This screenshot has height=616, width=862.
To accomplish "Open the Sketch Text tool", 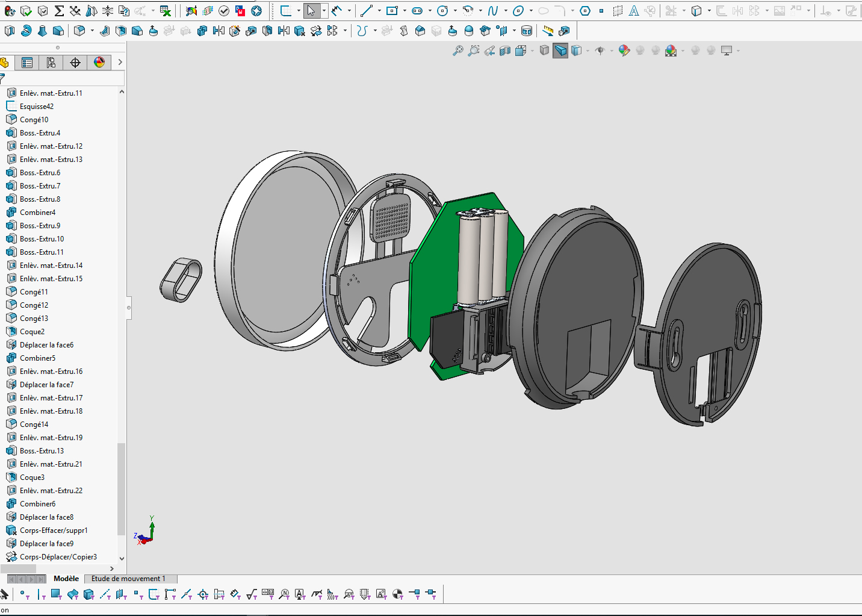I will [634, 11].
